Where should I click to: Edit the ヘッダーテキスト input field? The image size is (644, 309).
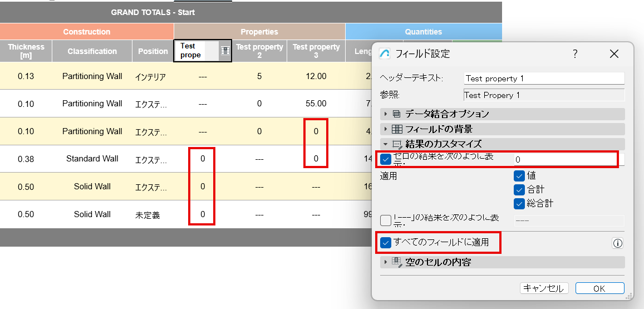tap(544, 79)
